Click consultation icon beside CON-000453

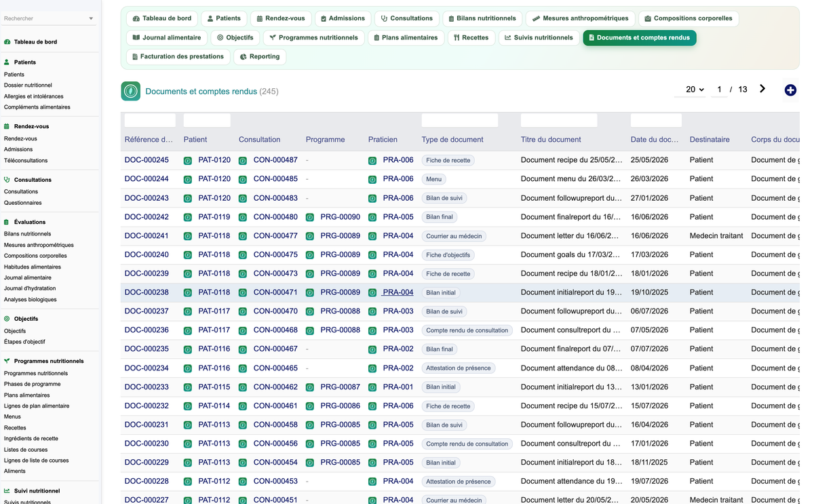[x=243, y=482]
